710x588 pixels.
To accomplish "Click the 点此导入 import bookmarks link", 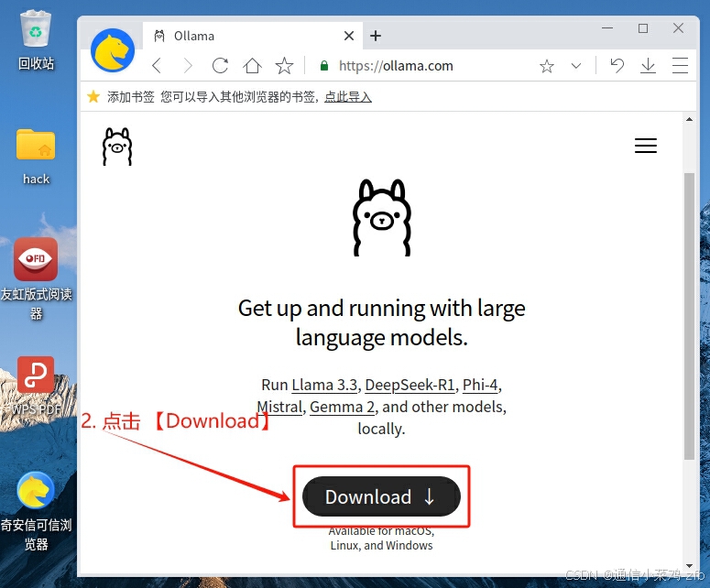I will coord(348,96).
